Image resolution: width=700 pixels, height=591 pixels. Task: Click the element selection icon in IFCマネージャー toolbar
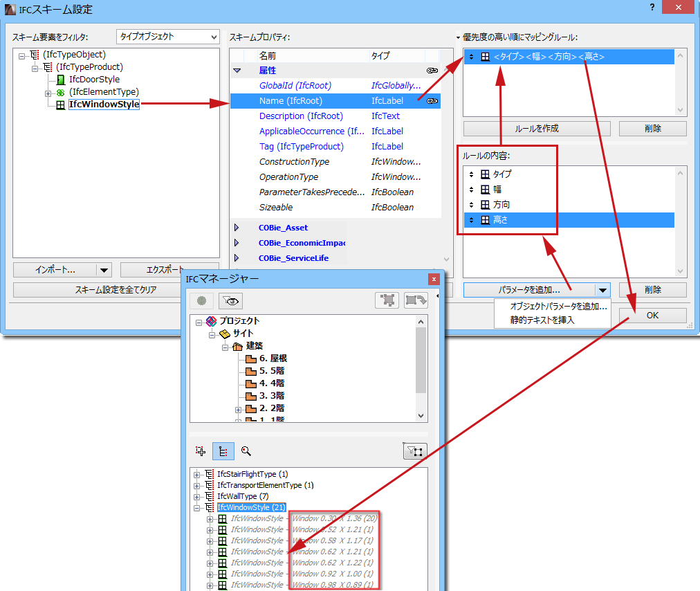tap(389, 300)
